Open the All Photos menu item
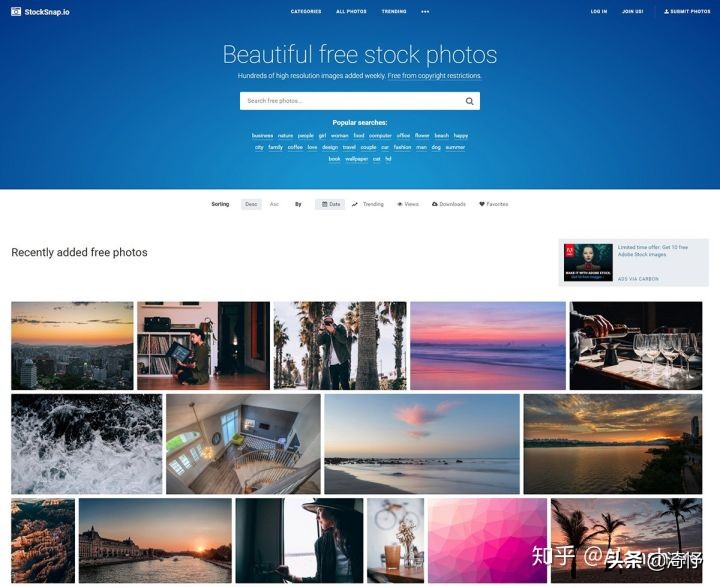Screen dimensions: 720x587 [x=351, y=11]
